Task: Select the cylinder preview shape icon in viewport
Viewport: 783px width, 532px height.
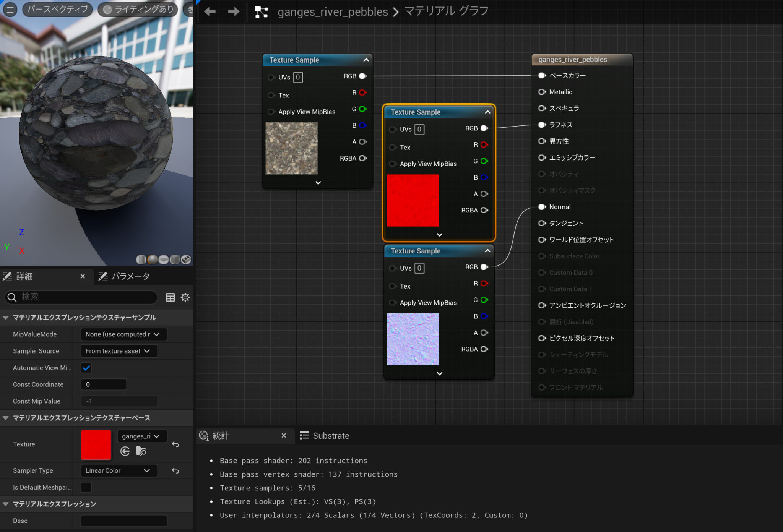Action: pyautogui.click(x=141, y=260)
